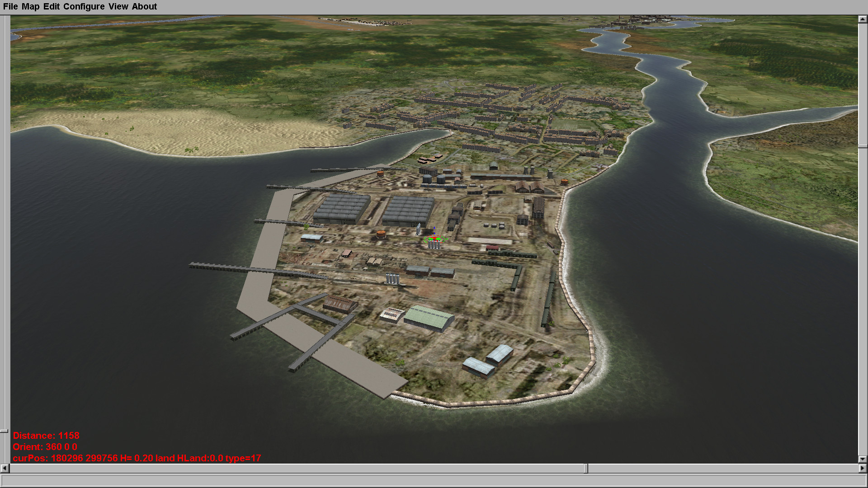Select the green-red object marker in the viewport
The height and width of the screenshot is (488, 868).
pos(435,239)
